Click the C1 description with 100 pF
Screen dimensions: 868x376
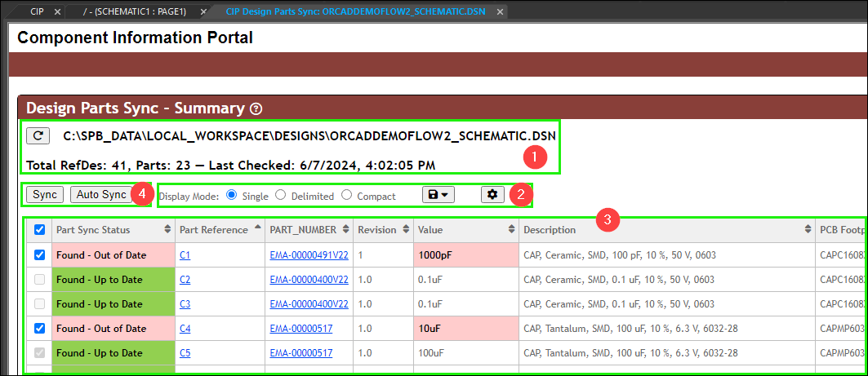(618, 255)
